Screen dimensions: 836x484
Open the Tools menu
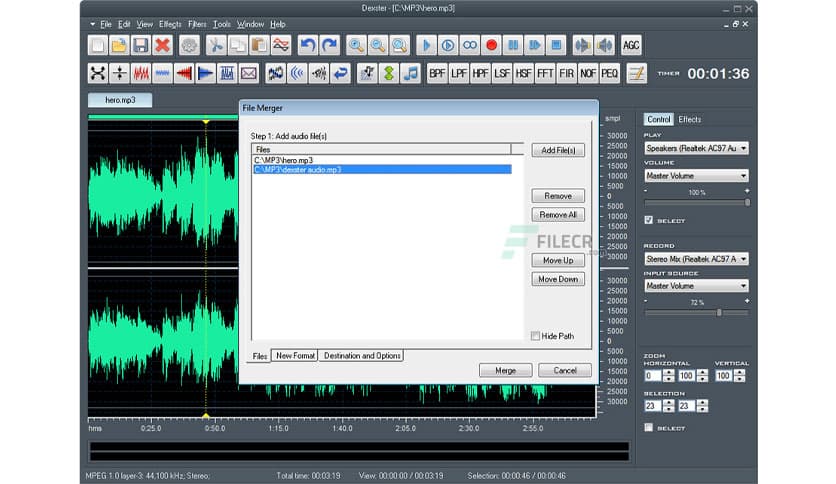click(222, 24)
